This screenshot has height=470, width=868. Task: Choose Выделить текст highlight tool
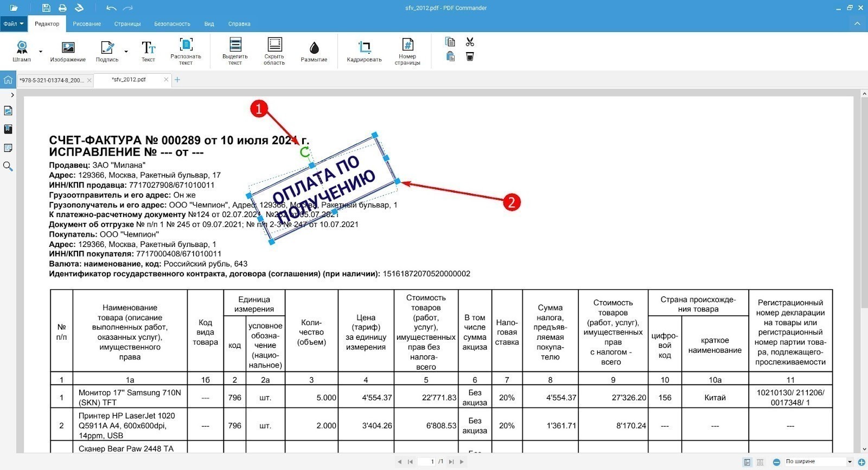tap(235, 51)
